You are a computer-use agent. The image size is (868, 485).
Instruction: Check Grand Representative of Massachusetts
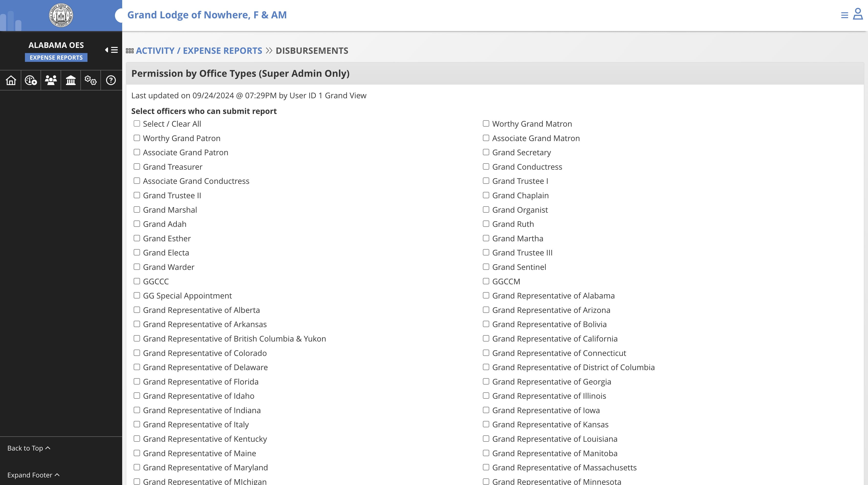486,467
